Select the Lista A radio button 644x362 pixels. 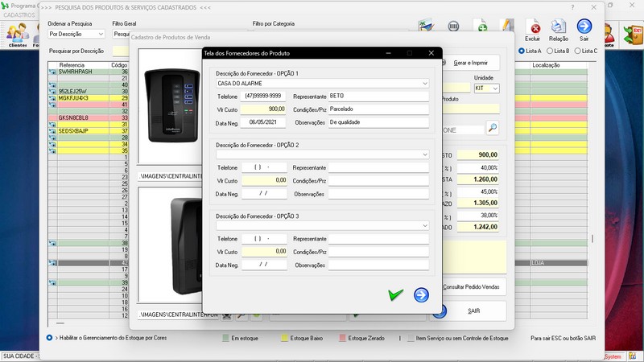(x=522, y=51)
